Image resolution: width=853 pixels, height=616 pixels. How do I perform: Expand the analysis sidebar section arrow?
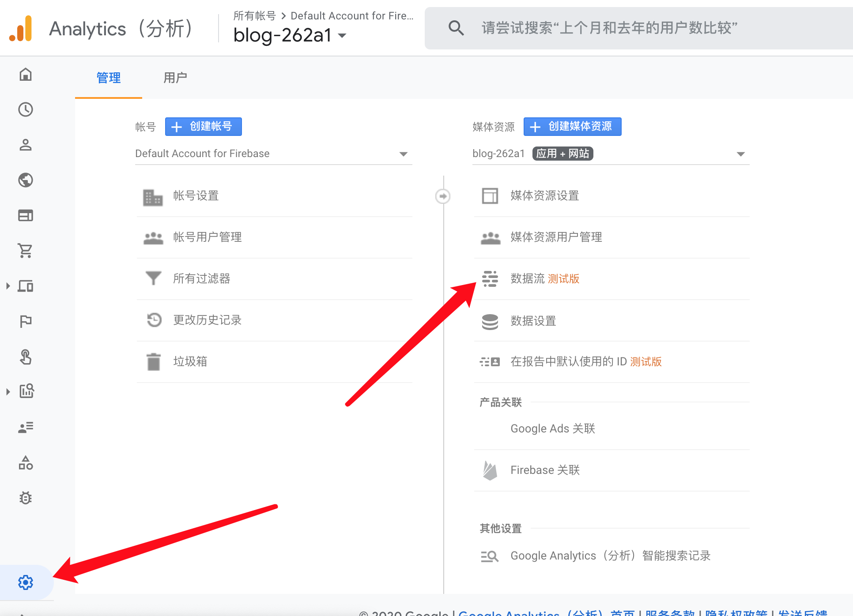(8, 391)
